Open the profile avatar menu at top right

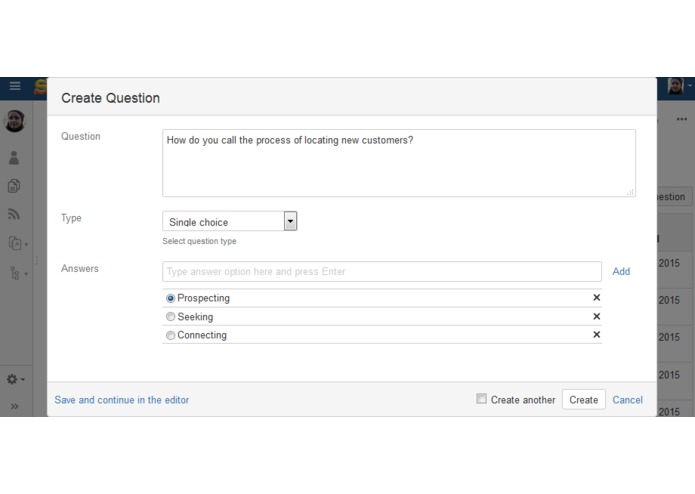click(x=679, y=86)
